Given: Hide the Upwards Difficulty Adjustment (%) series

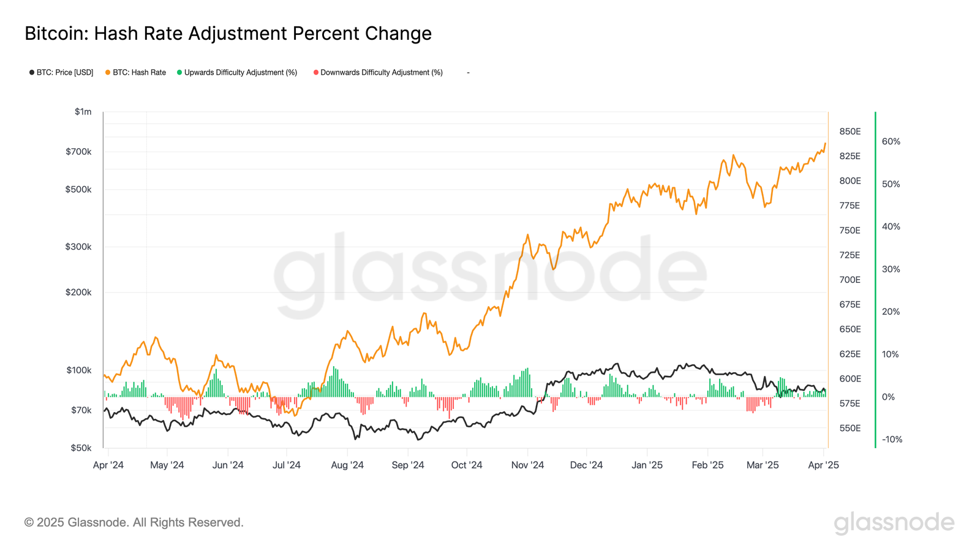Looking at the screenshot, I should [241, 73].
